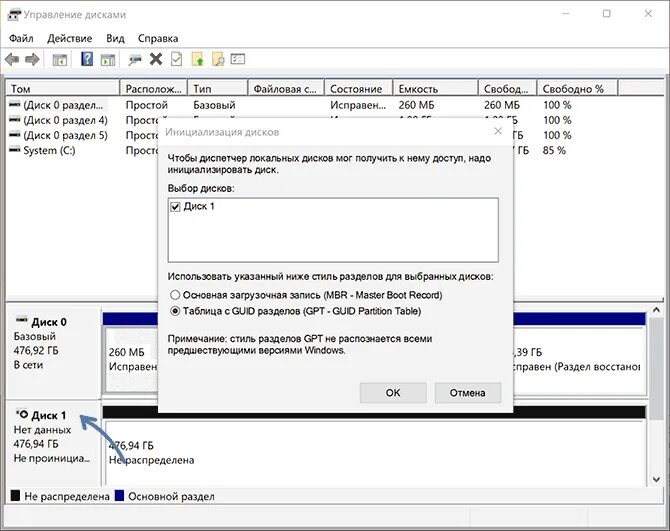670x531 pixels.
Task: Select the MBR - Master Boot Record option
Action: pos(306,295)
